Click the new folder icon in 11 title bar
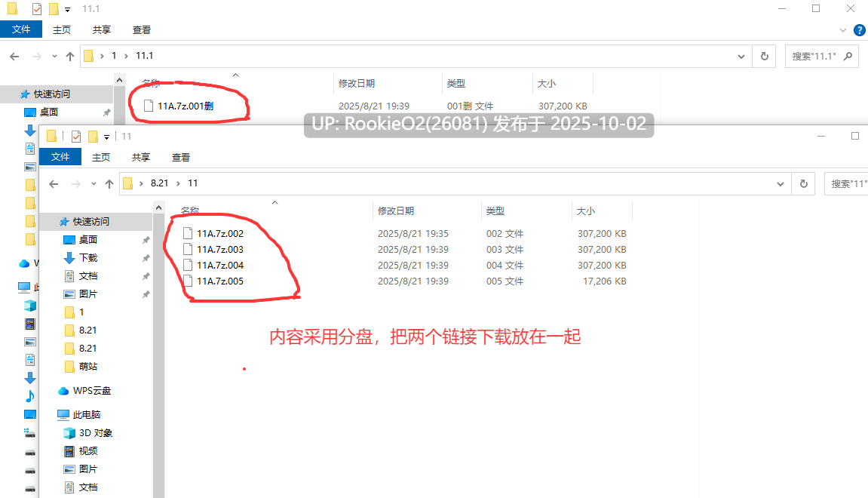Image resolution: width=868 pixels, height=498 pixels. (93, 137)
